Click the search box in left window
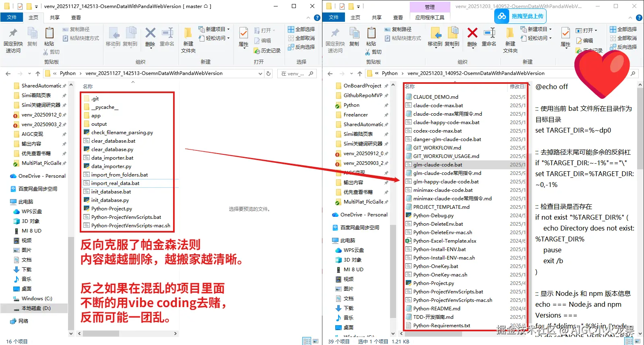Screen dimensions: 644x345 pos(297,73)
